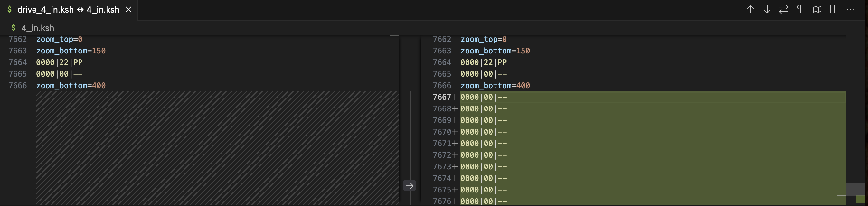Swap left and right diff sides
Image resolution: width=868 pixels, height=206 pixels.
point(783,9)
